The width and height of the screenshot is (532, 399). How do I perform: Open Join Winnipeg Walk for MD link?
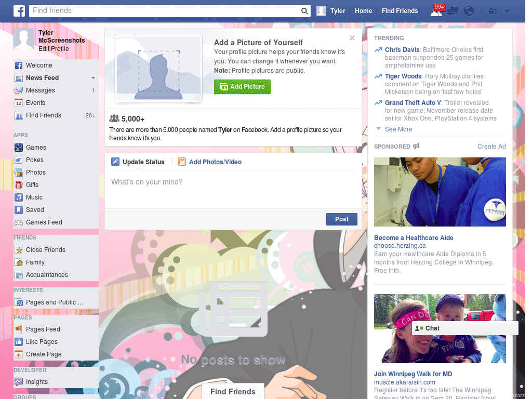(413, 374)
